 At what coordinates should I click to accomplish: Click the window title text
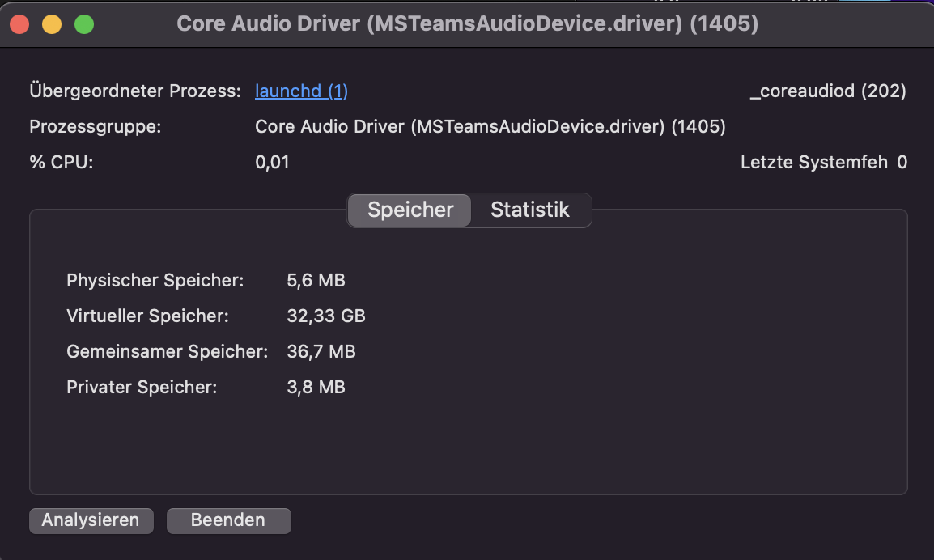point(467,24)
